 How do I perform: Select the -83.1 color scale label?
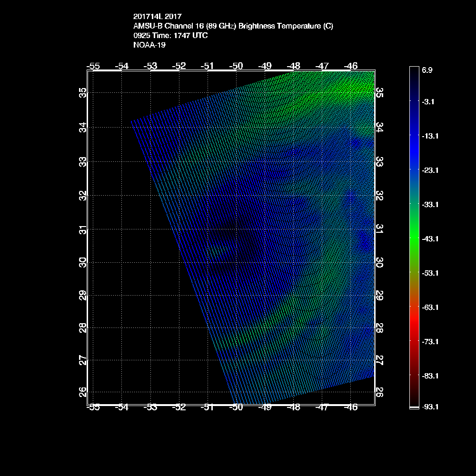tap(430, 376)
